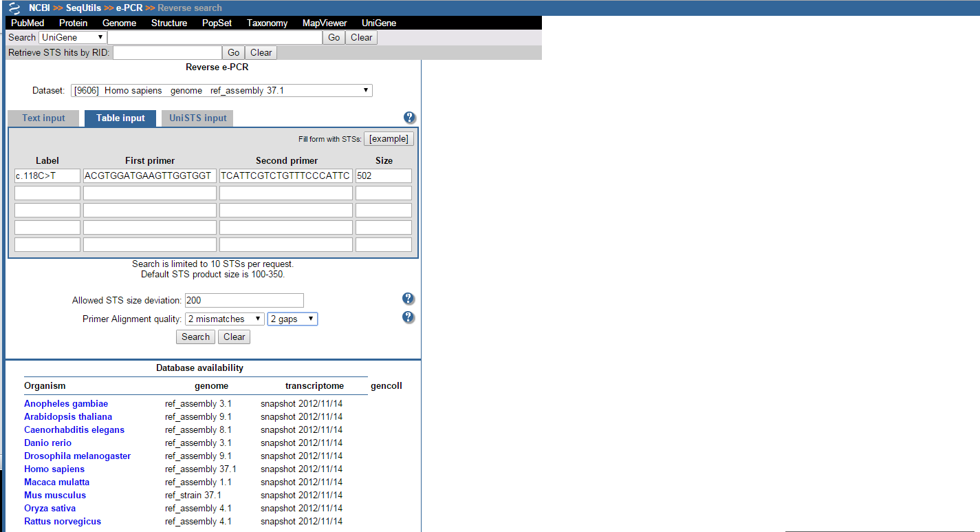
Task: Click the 'Organism' column header
Action: 45,386
